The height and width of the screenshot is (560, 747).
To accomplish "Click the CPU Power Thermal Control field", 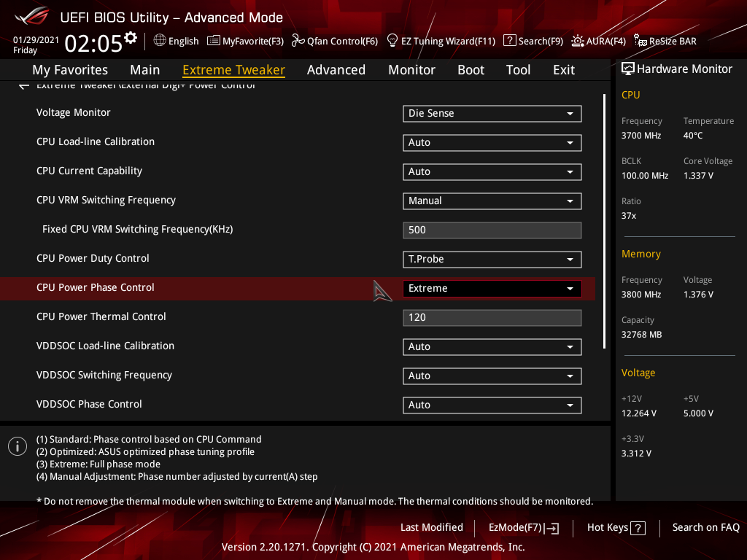I will click(492, 318).
